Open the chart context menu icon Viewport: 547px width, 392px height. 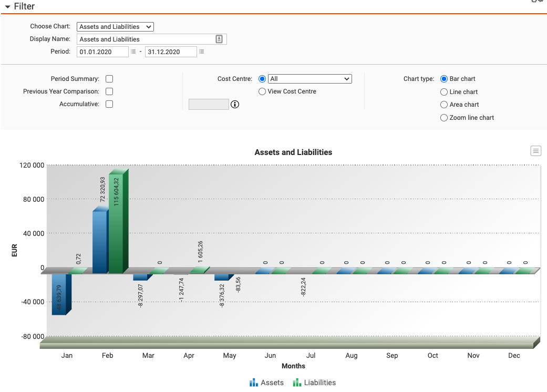coord(535,151)
